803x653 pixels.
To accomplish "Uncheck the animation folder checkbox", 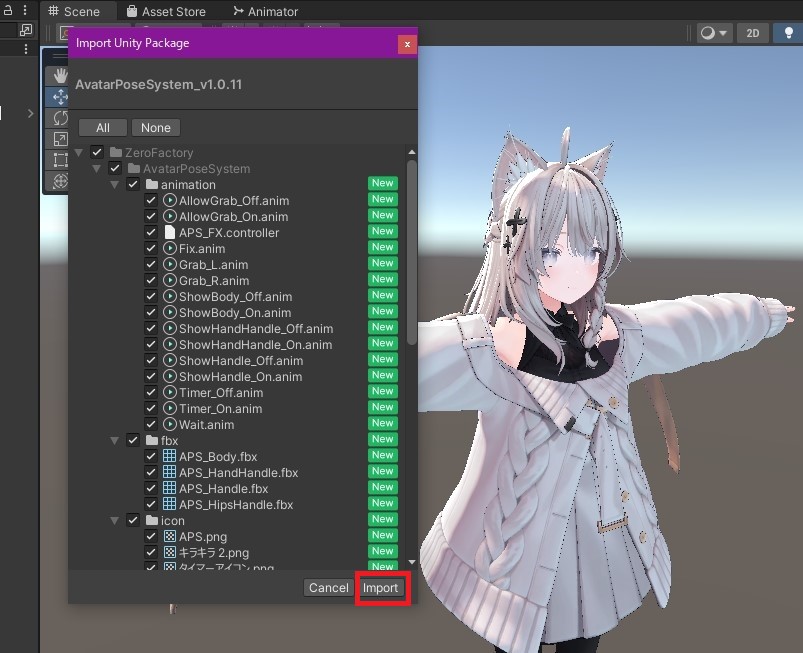I will click(133, 184).
